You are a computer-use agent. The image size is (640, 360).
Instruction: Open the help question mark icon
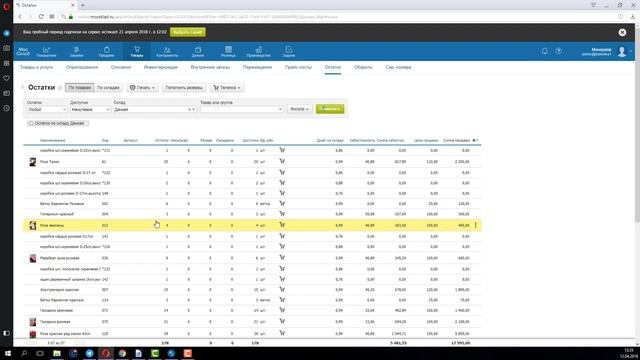point(558,51)
